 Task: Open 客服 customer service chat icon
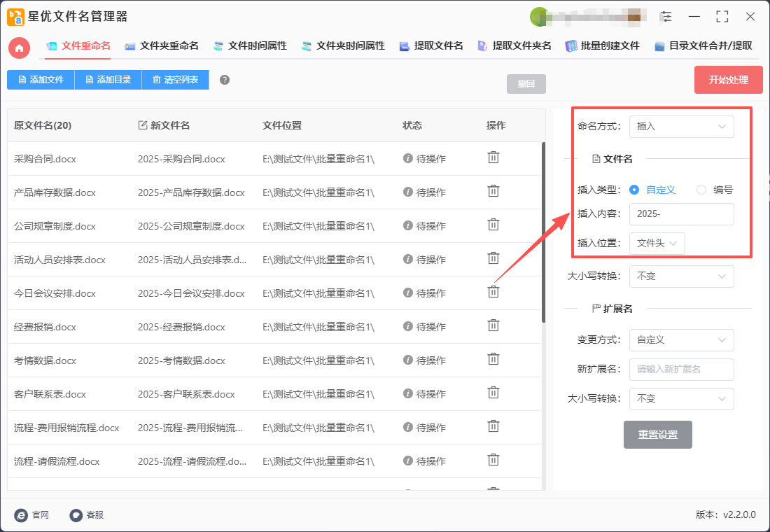coord(76,515)
